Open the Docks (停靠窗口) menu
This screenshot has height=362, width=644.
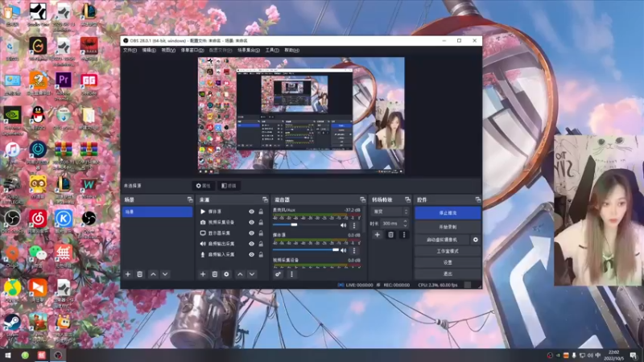click(192, 50)
